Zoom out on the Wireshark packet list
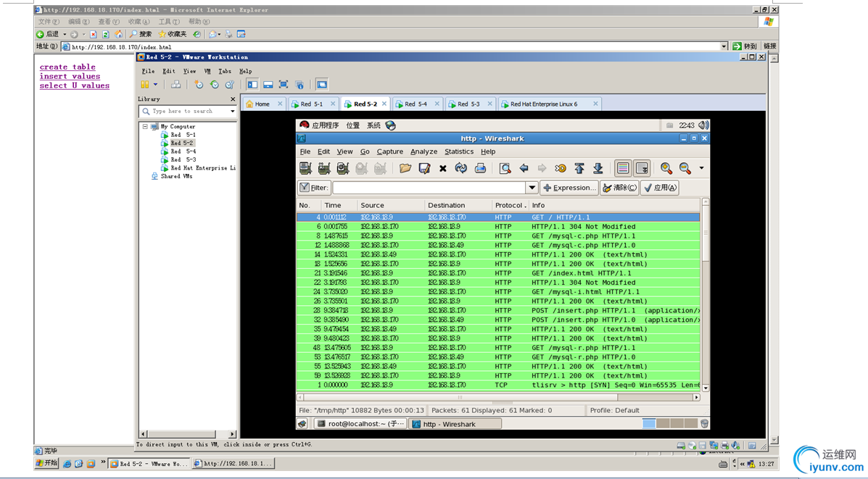Viewport: 868px width, 479px height. tap(685, 168)
